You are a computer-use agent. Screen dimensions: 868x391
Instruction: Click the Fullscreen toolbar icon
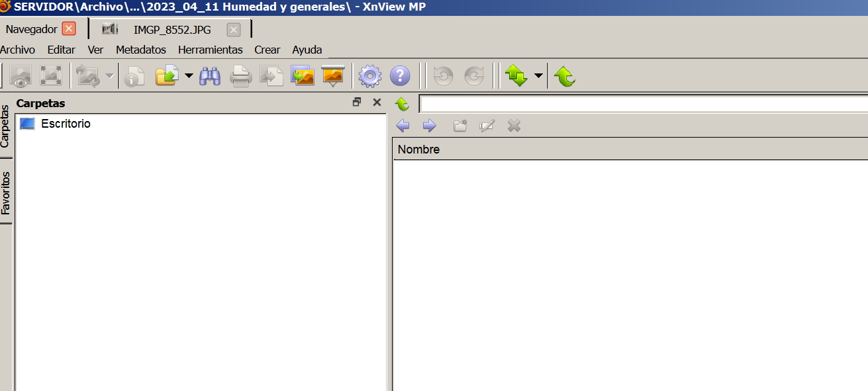tap(51, 76)
